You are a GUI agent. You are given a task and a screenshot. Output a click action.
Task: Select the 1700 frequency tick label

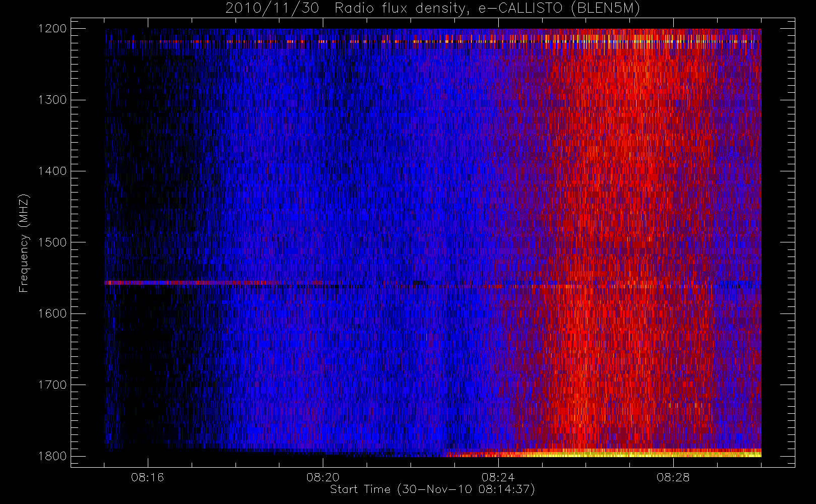click(x=52, y=385)
